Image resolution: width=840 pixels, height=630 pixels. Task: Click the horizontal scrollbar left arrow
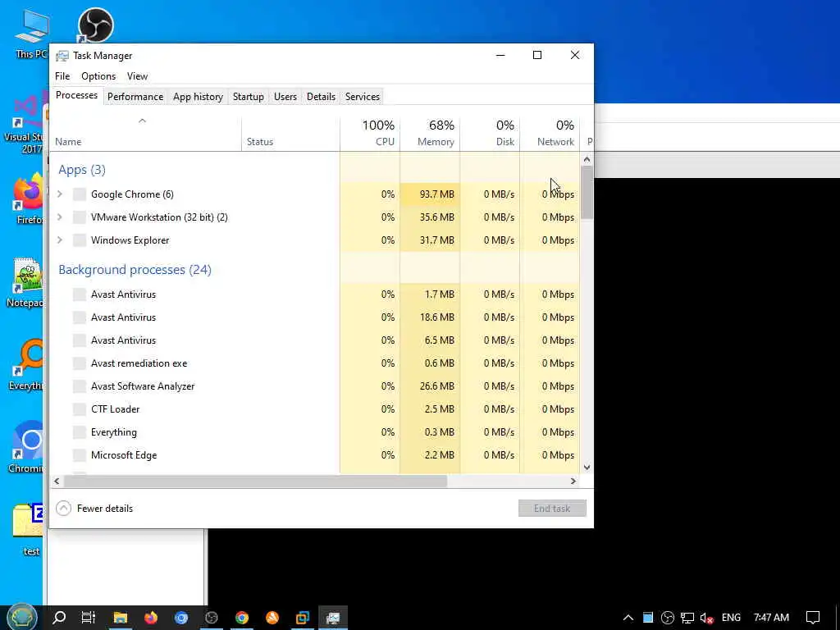[x=57, y=481]
